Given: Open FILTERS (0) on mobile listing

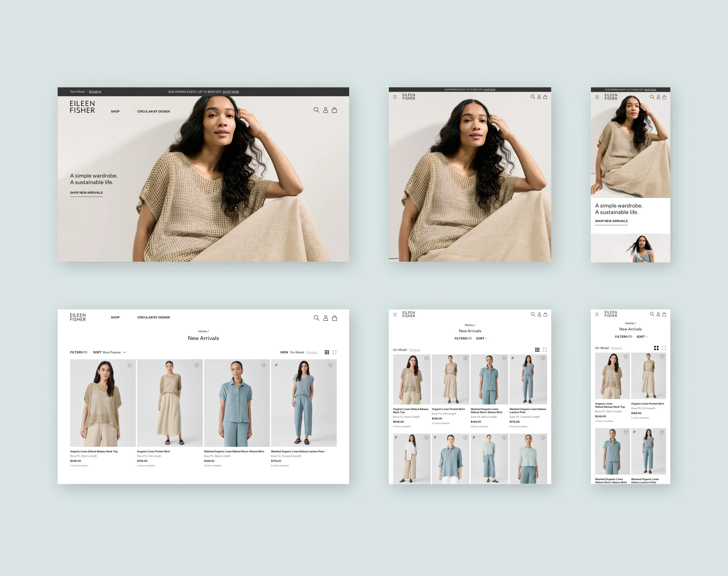Looking at the screenshot, I should click(x=624, y=336).
